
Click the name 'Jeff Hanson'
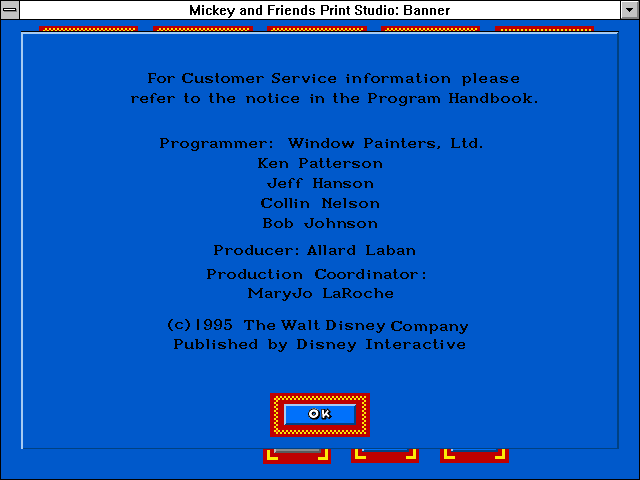[320, 184]
